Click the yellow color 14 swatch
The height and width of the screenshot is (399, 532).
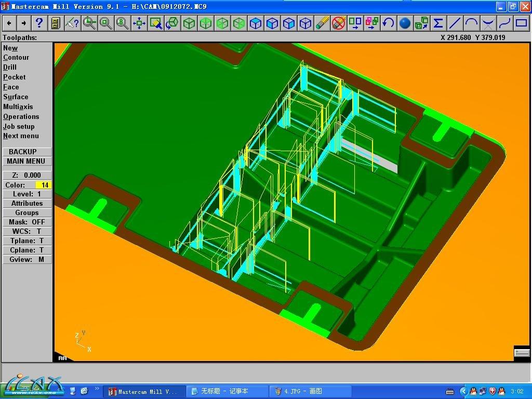[44, 185]
